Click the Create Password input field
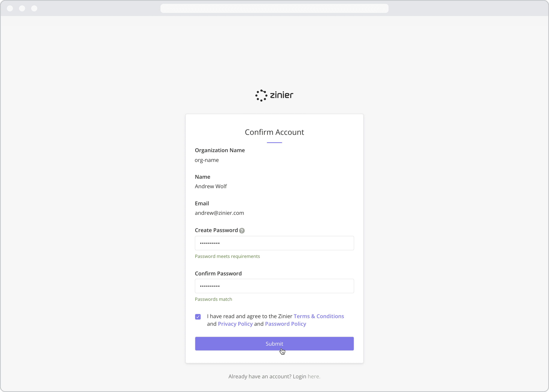The image size is (549, 392). tap(274, 243)
